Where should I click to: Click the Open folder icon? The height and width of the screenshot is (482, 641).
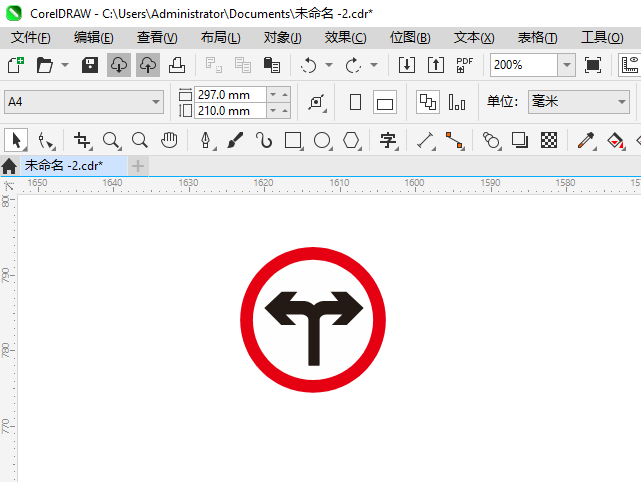pos(45,65)
